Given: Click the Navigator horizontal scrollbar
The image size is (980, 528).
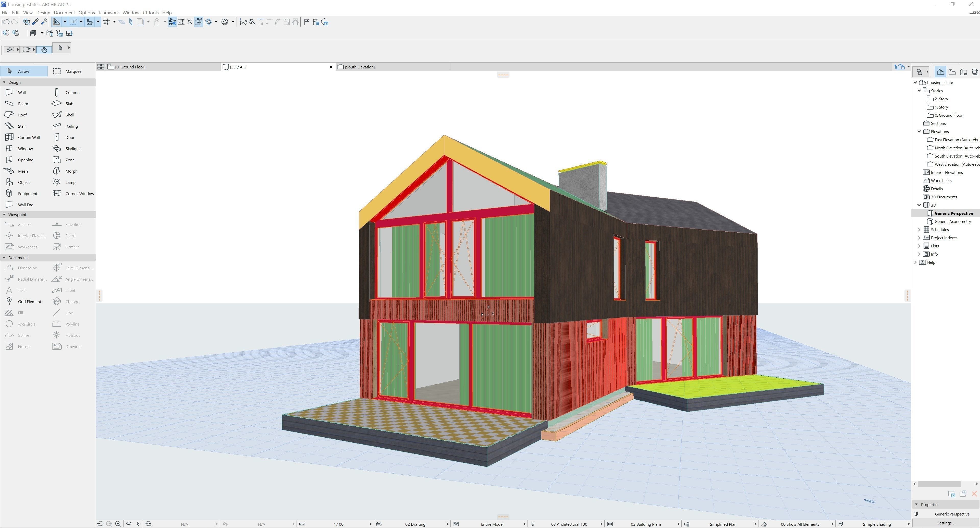Looking at the screenshot, I should point(939,484).
